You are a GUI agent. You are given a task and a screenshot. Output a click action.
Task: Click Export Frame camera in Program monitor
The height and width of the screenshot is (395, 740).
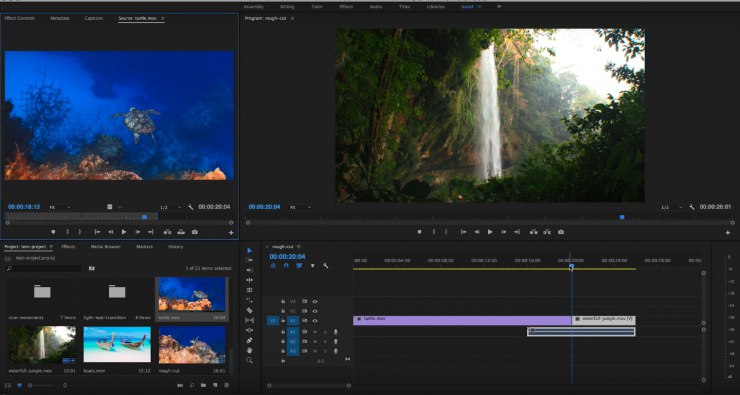tap(561, 232)
